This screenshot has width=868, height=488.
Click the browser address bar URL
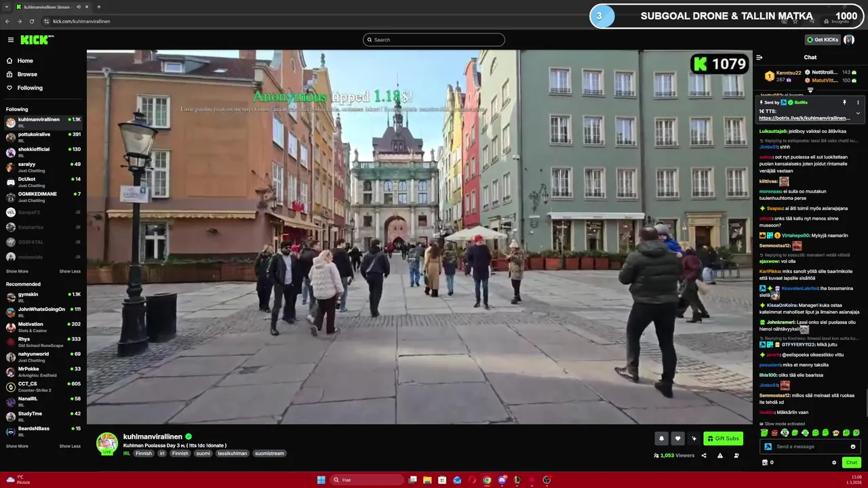[81, 21]
